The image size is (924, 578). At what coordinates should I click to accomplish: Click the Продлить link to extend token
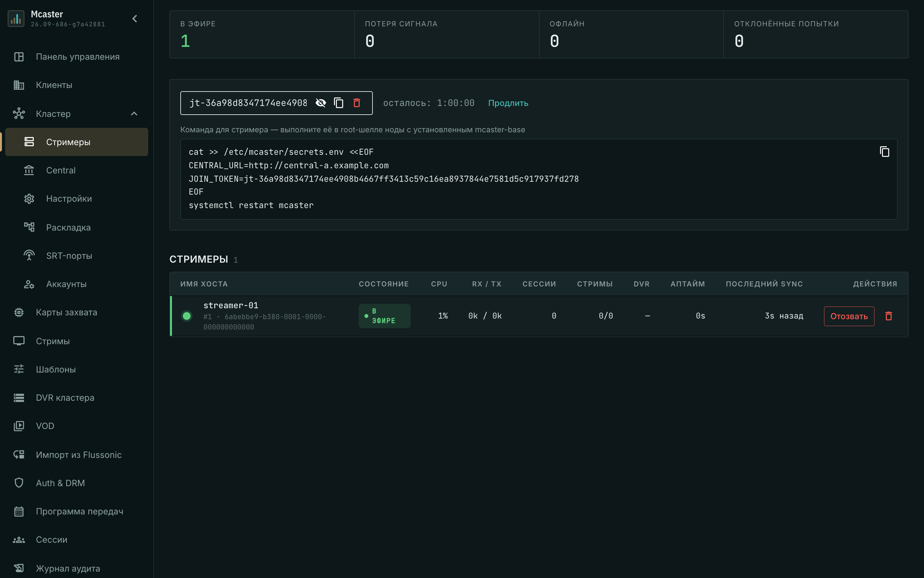(x=508, y=103)
